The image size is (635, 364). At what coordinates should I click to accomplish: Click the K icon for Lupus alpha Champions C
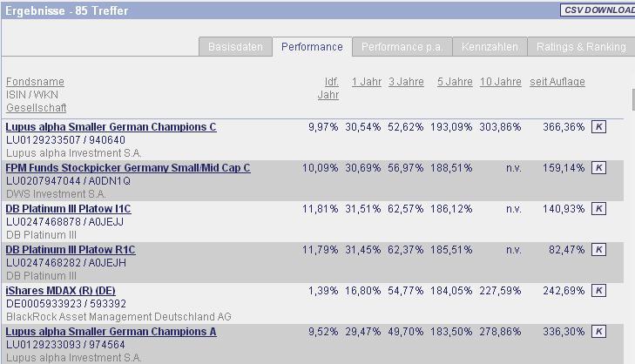(x=598, y=127)
